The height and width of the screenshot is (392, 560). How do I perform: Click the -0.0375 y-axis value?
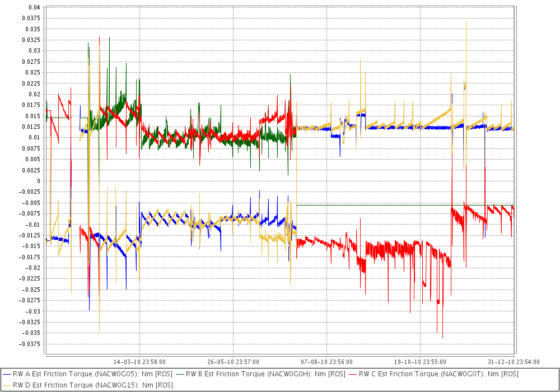click(x=30, y=344)
